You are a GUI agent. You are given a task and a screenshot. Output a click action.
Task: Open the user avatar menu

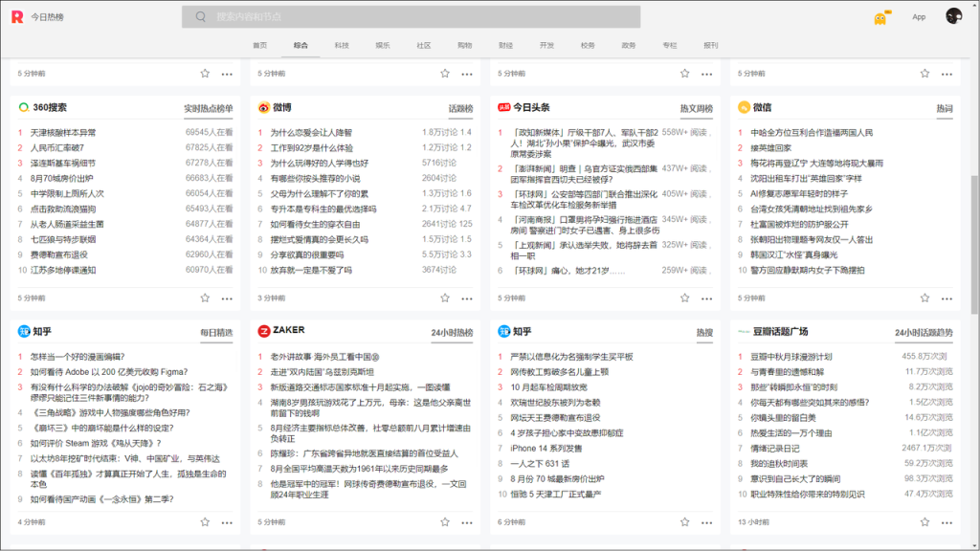coord(954,16)
